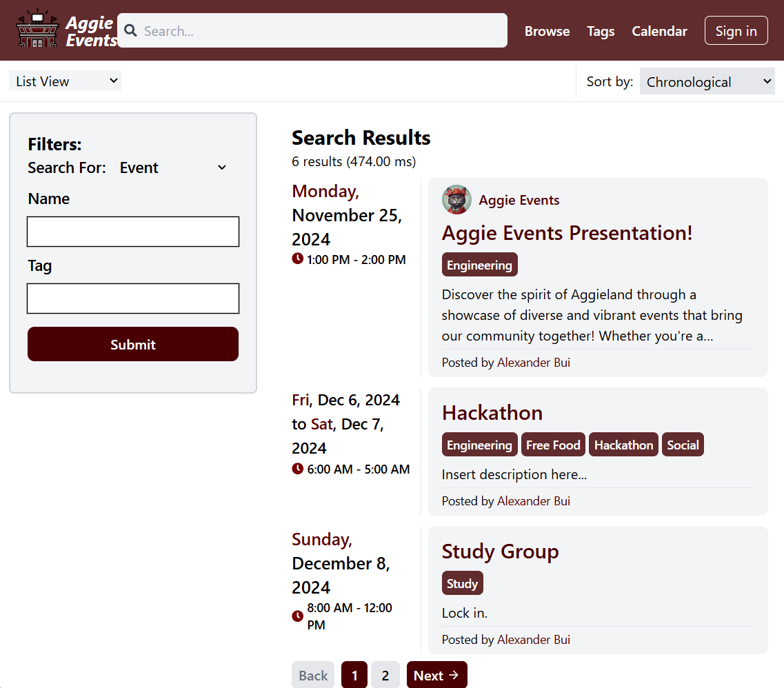The image size is (784, 688).
Task: Expand the Search For Event dropdown
Action: [172, 168]
